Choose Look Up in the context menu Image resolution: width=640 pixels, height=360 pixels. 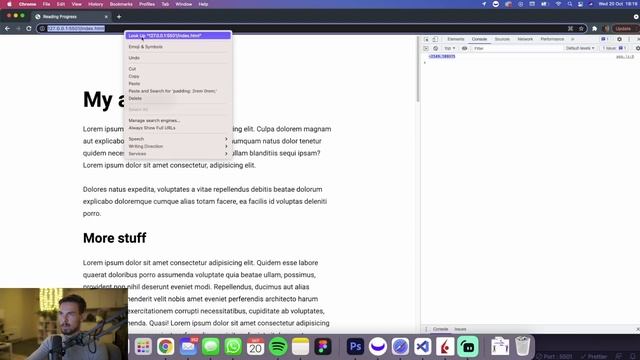[x=178, y=36]
